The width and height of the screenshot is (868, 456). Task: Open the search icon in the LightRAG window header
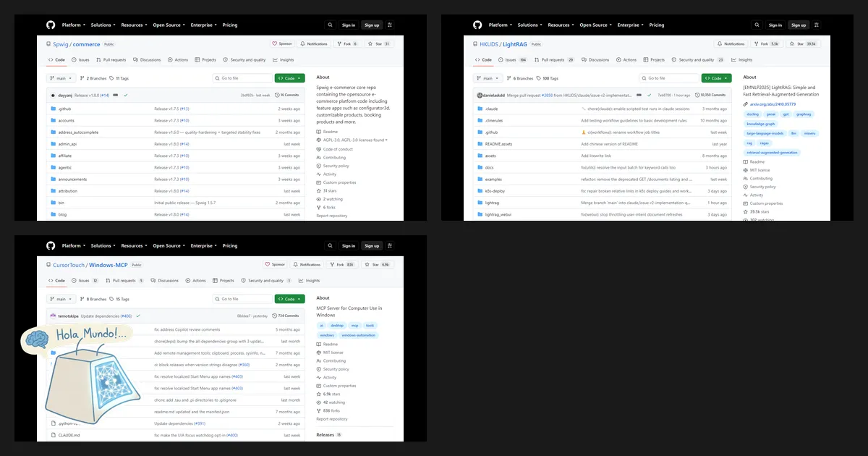(757, 25)
